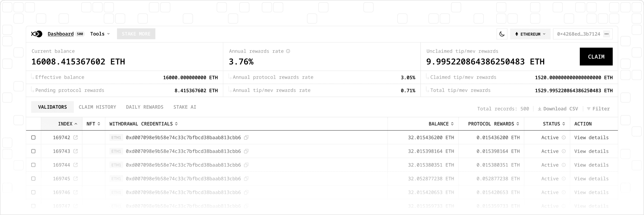Image resolution: width=644 pixels, height=215 pixels.
Task: Click the Ethereum network diamond icon
Action: tap(517, 34)
